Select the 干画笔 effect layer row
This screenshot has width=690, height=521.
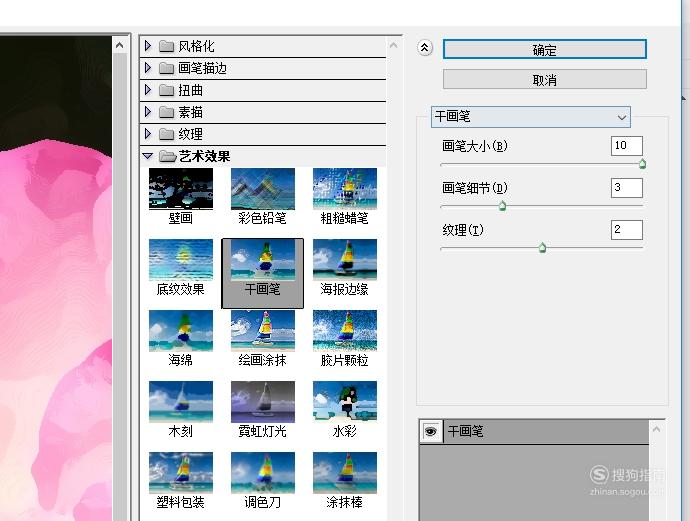click(534, 431)
